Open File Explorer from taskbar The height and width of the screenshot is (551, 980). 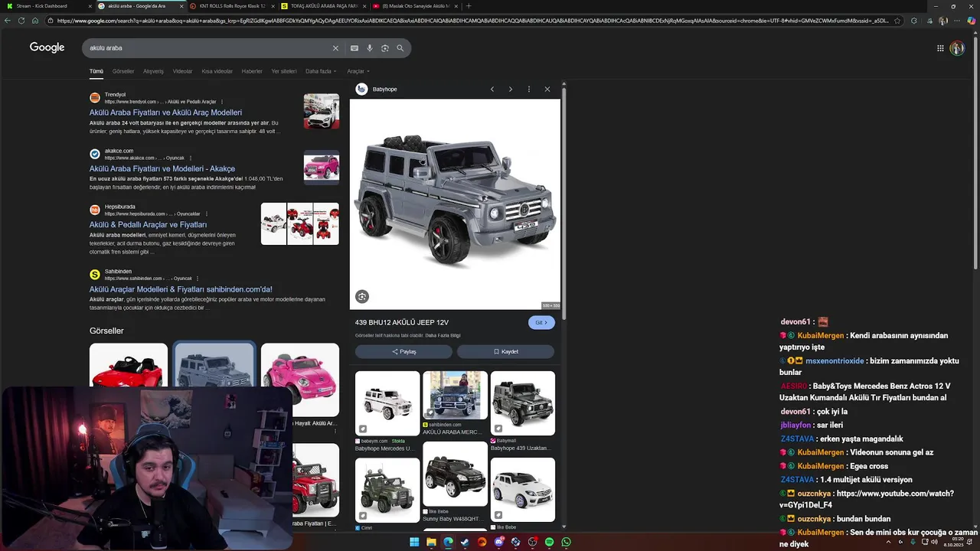click(x=431, y=542)
